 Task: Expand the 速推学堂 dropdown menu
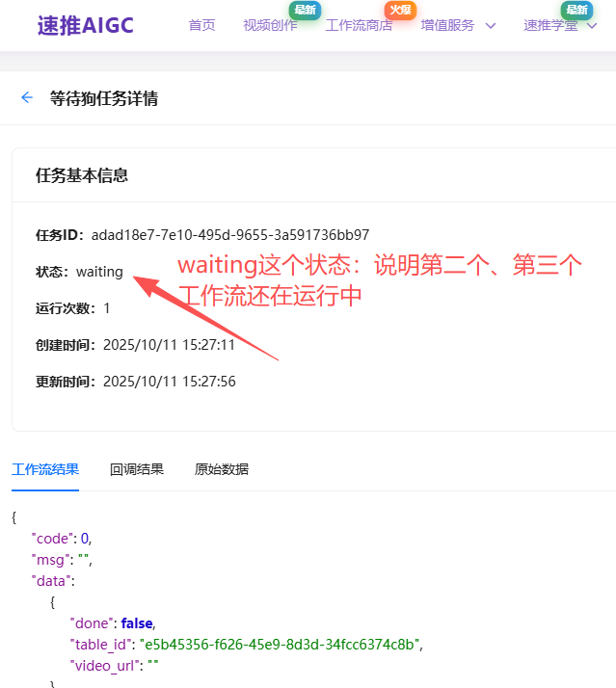[560, 25]
